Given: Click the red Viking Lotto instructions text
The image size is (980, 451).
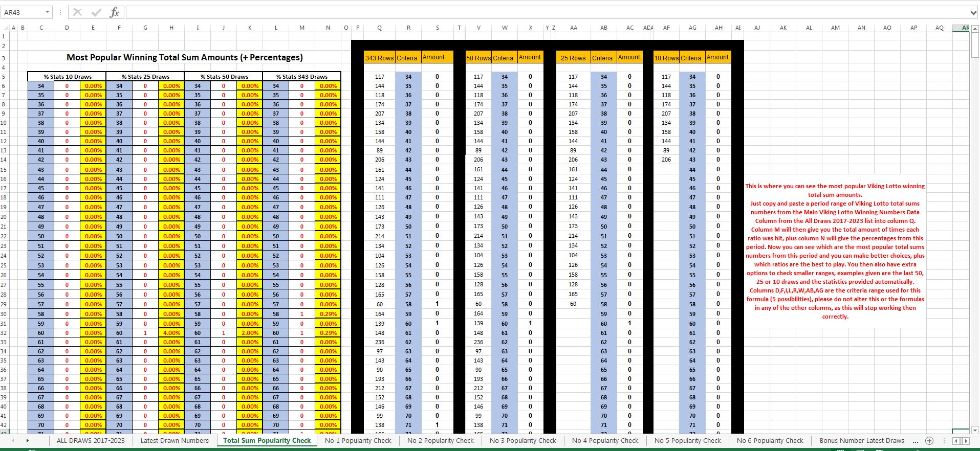Looking at the screenshot, I should click(x=835, y=251).
